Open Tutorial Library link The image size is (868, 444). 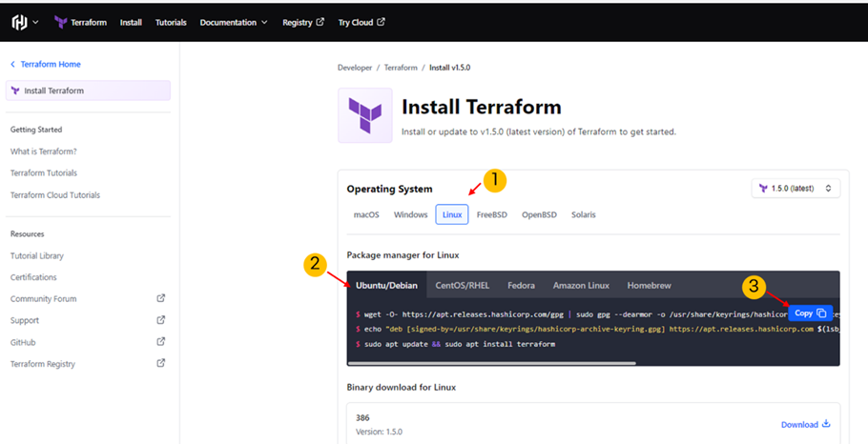click(x=36, y=255)
